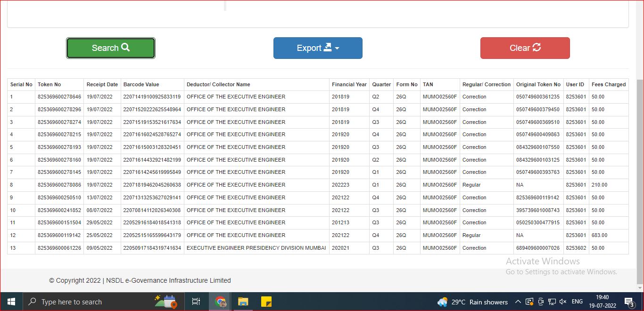Open the notifications icon in the system tray
Screen dimensions: 644x311
[629, 302]
